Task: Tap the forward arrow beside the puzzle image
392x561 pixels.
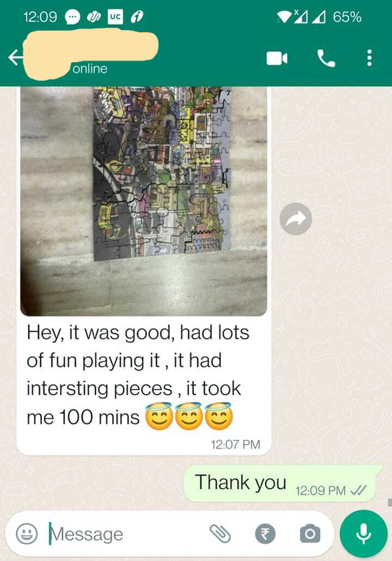Action: [x=296, y=219]
